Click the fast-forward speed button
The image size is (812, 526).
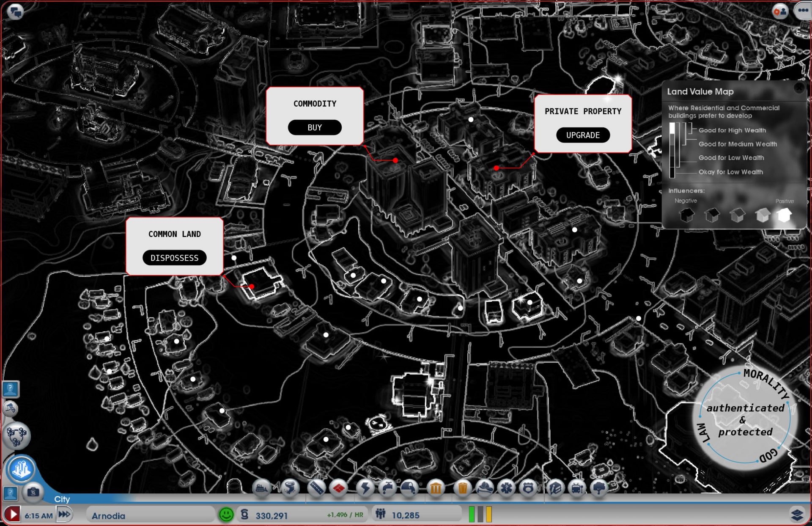(x=64, y=515)
